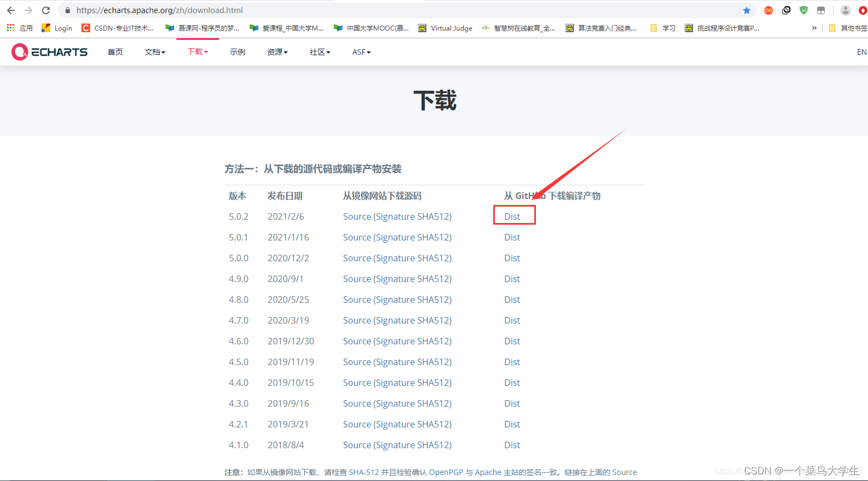The image size is (868, 481).
Task: Click the red update icon at toolbar end
Action: tap(863, 10)
